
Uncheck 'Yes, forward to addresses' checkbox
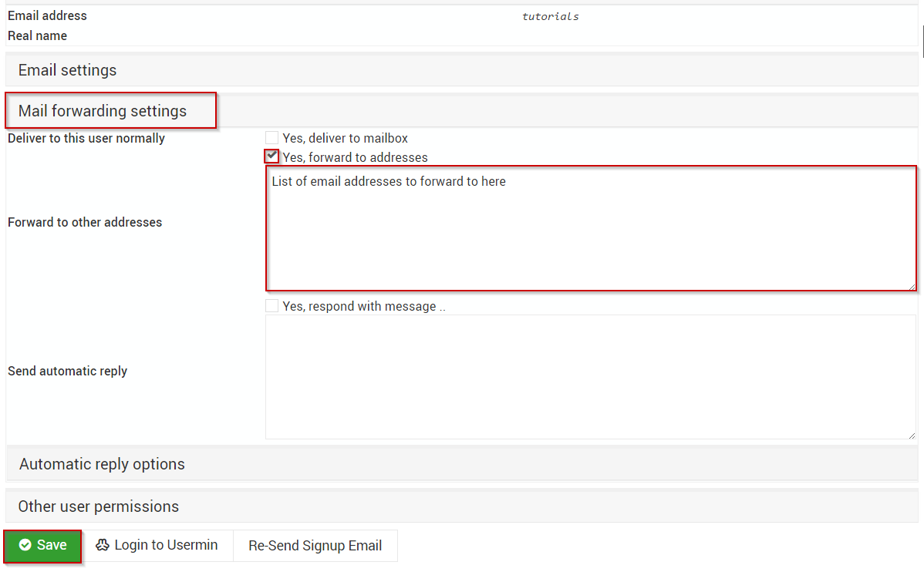pos(271,156)
